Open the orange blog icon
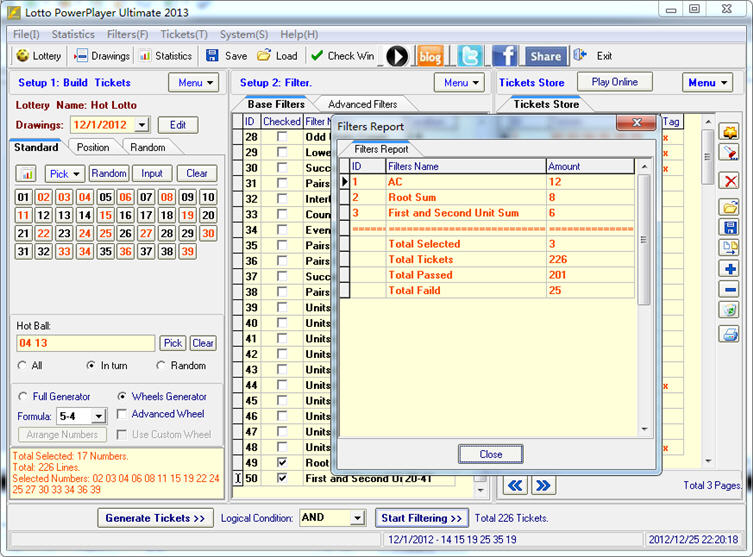This screenshot has height=557, width=753. pos(430,56)
